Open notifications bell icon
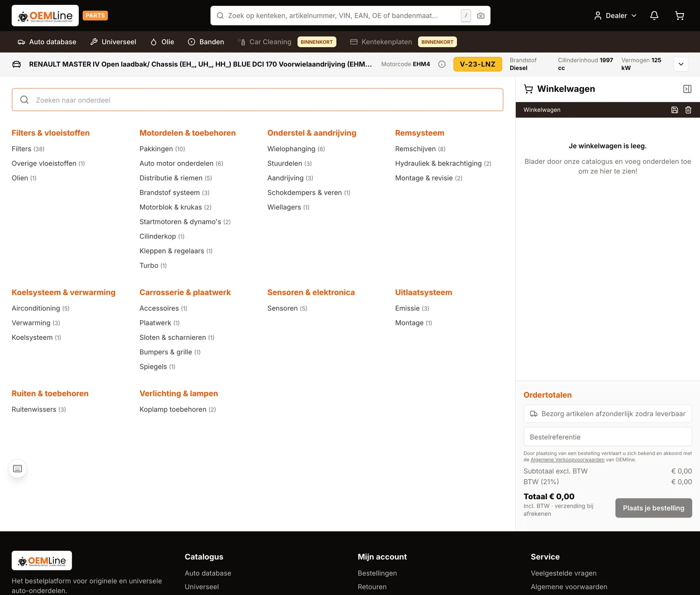 (x=654, y=16)
